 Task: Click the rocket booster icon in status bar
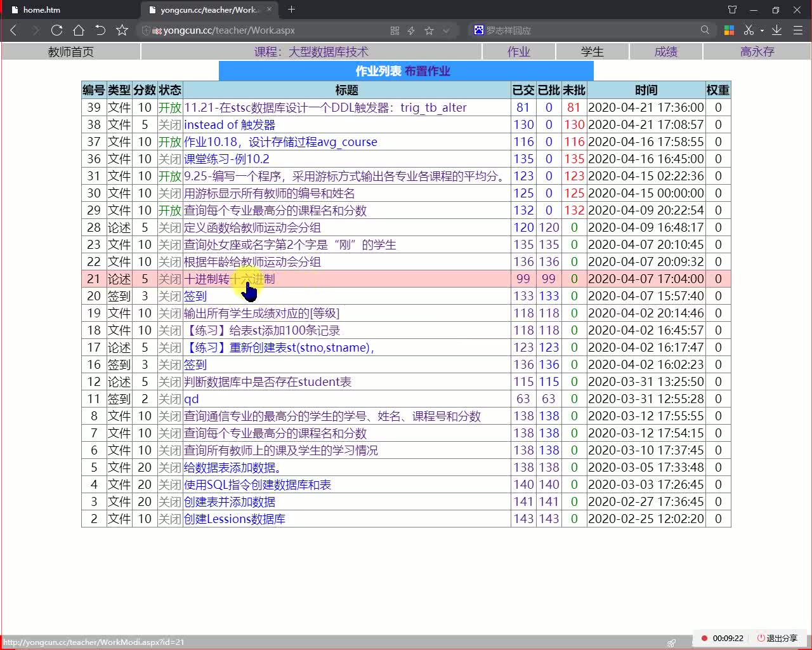pos(671,642)
